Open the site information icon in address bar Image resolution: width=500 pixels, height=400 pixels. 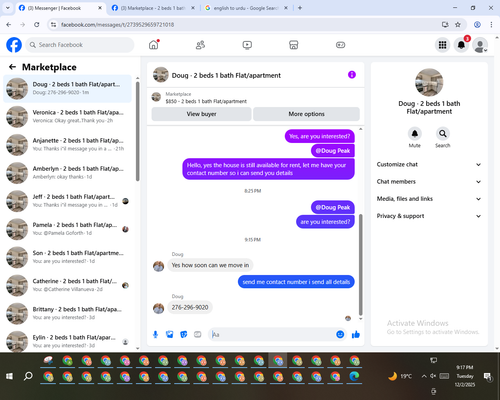(53, 25)
